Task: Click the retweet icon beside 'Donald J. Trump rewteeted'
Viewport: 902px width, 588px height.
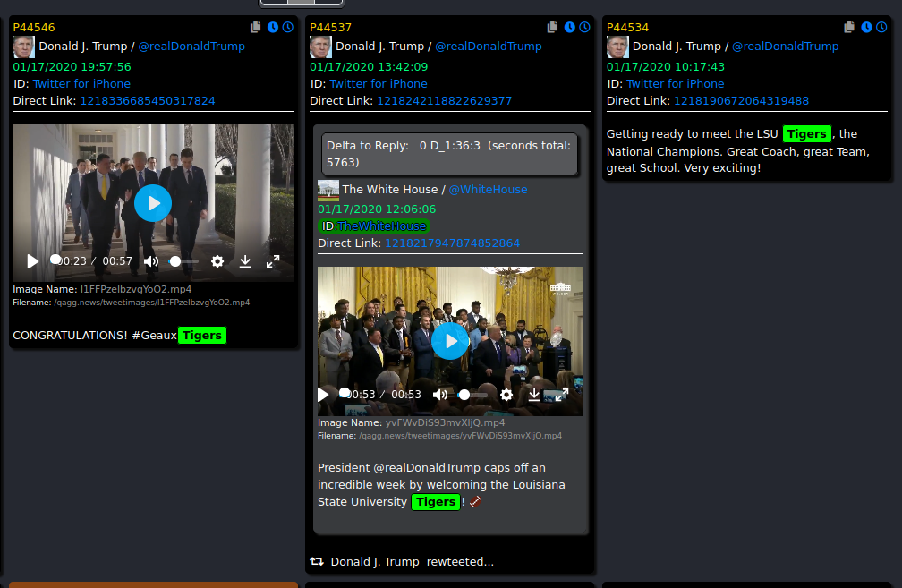Action: click(317, 561)
